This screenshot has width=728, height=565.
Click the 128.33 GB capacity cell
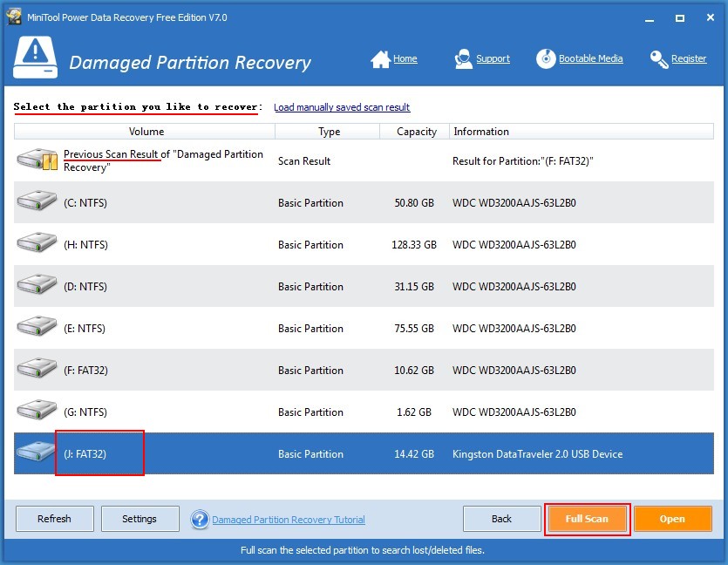point(414,245)
